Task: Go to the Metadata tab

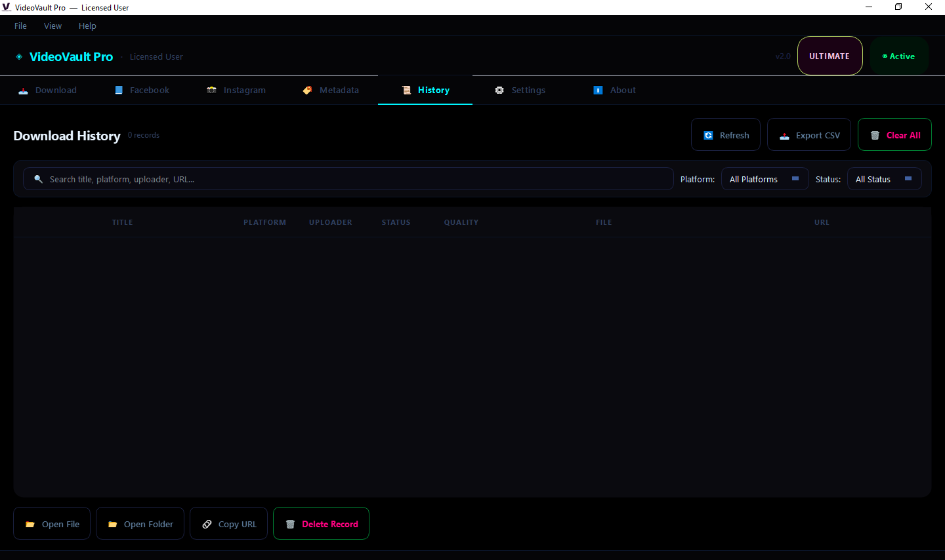Action: (x=331, y=90)
